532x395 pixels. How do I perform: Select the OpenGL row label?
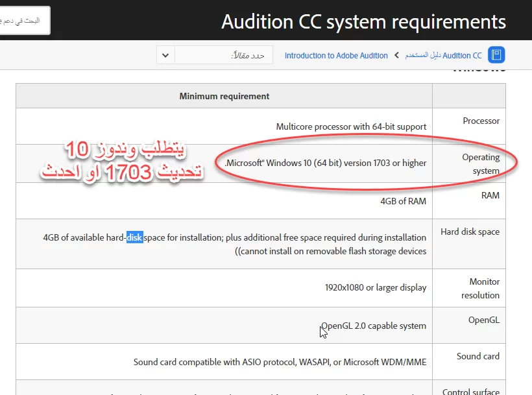[484, 320]
